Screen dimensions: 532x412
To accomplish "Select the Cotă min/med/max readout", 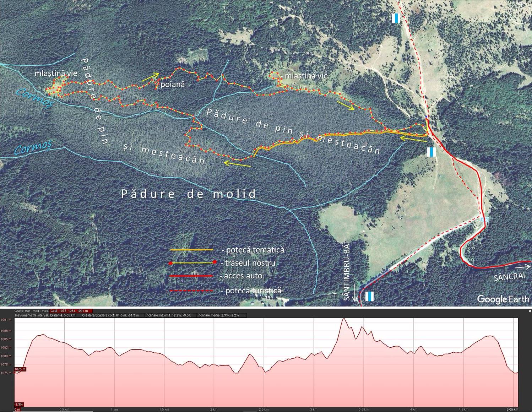I will pos(71,311).
